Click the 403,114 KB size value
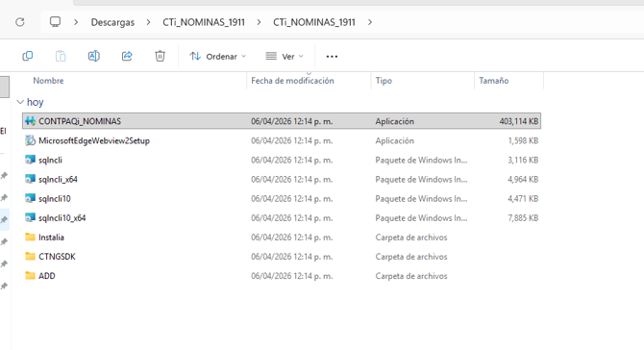644x350 pixels. (519, 121)
